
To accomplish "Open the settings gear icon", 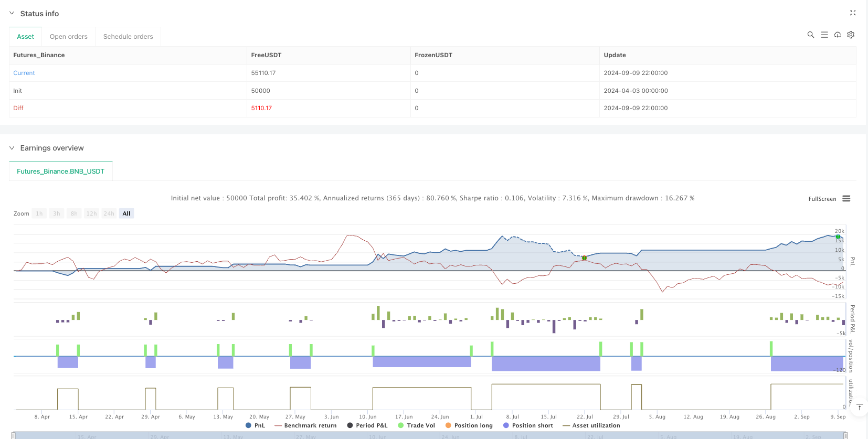I will point(851,35).
